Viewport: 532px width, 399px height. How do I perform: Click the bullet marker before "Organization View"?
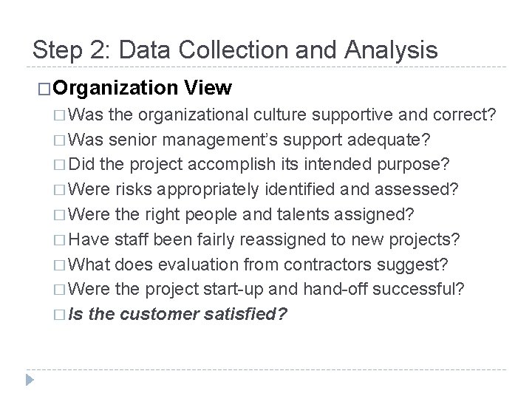pyautogui.click(x=43, y=90)
